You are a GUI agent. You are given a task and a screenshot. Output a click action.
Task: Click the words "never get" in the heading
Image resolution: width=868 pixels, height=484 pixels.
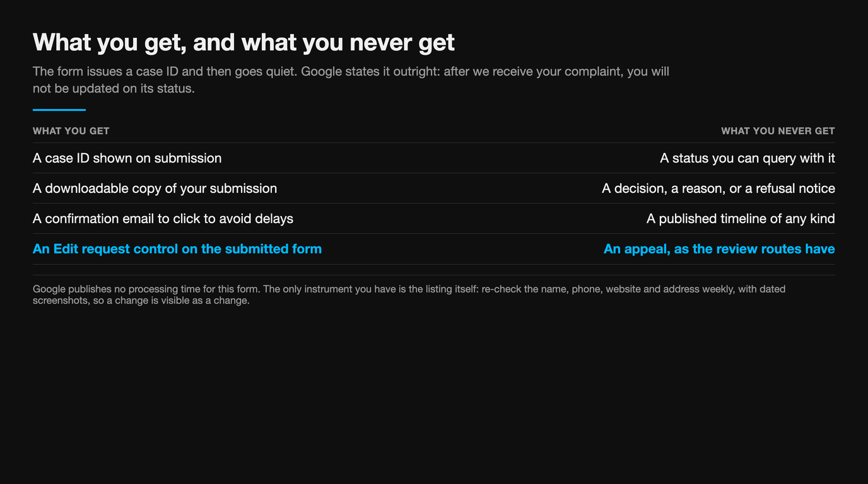tap(402, 42)
